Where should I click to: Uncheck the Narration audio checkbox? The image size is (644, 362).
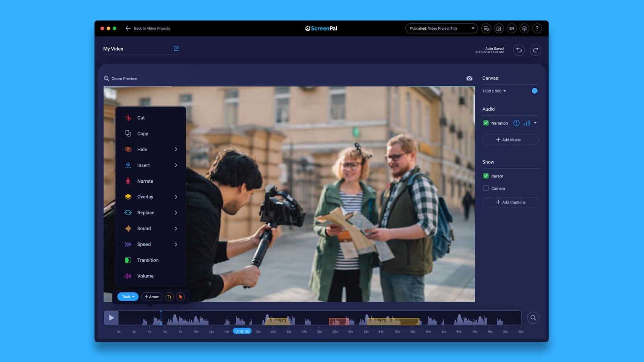click(x=486, y=123)
